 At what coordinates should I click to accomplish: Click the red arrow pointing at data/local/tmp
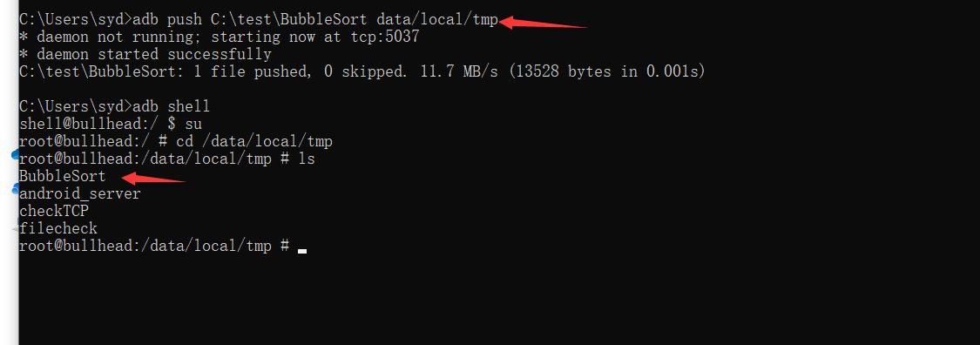click(543, 24)
